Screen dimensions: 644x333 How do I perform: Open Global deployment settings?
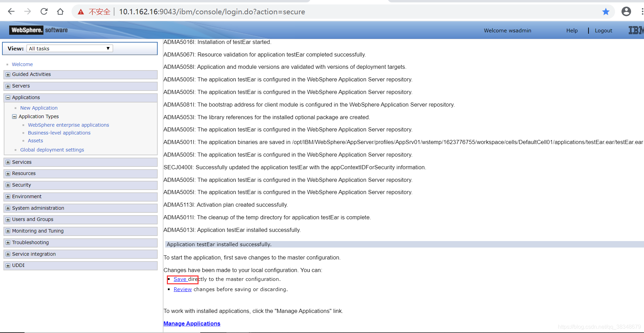52,150
